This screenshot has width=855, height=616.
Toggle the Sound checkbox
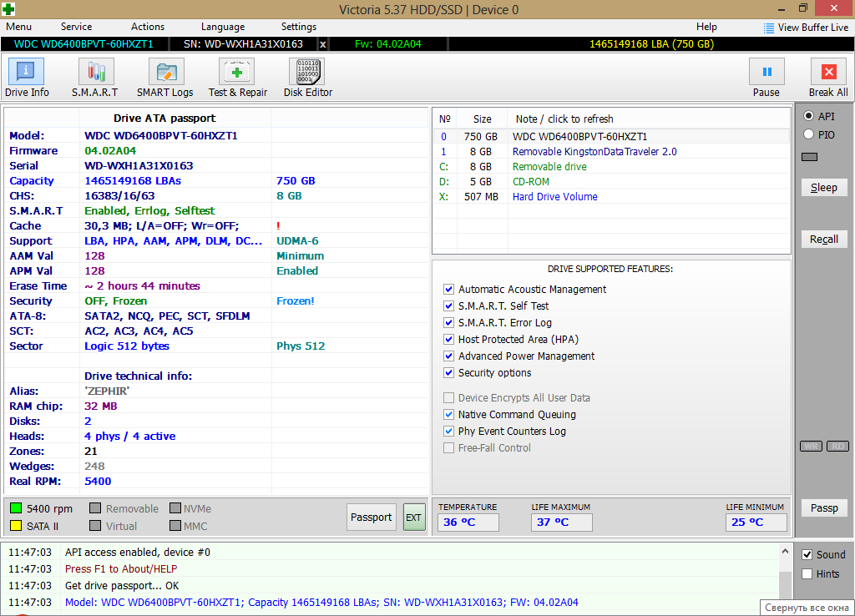click(807, 554)
